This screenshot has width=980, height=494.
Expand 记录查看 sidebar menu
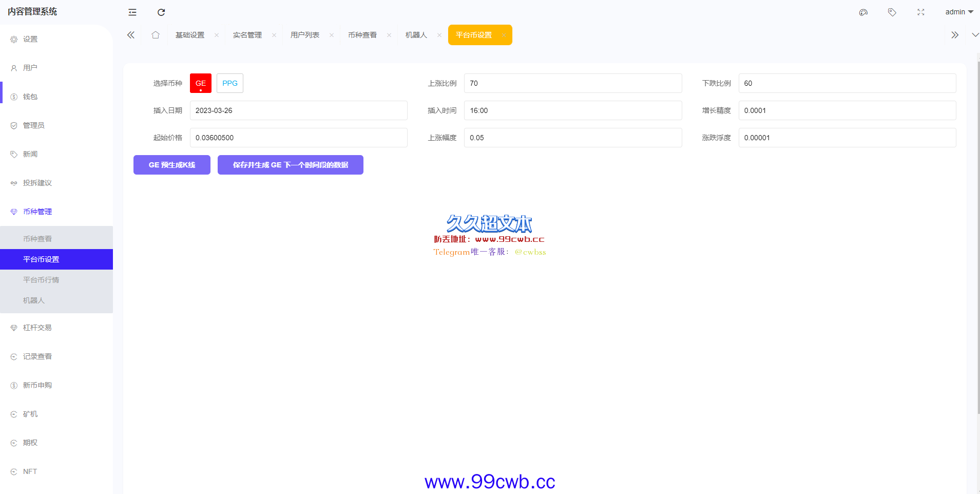[x=56, y=356]
